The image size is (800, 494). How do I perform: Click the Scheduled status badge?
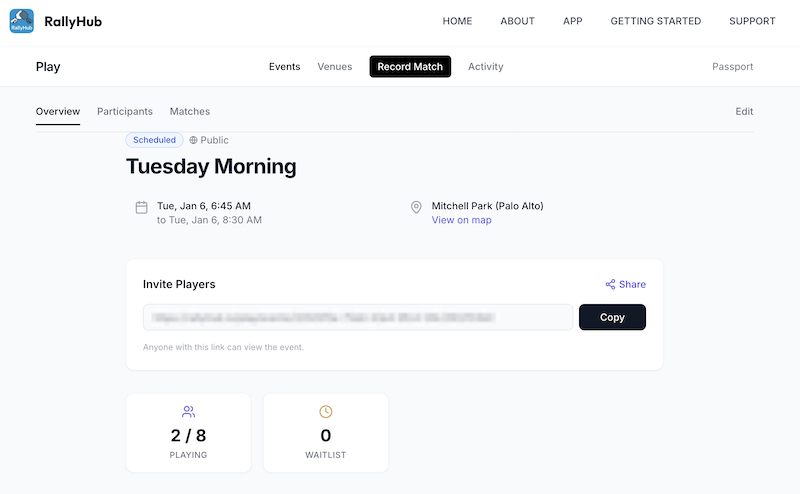click(x=154, y=140)
